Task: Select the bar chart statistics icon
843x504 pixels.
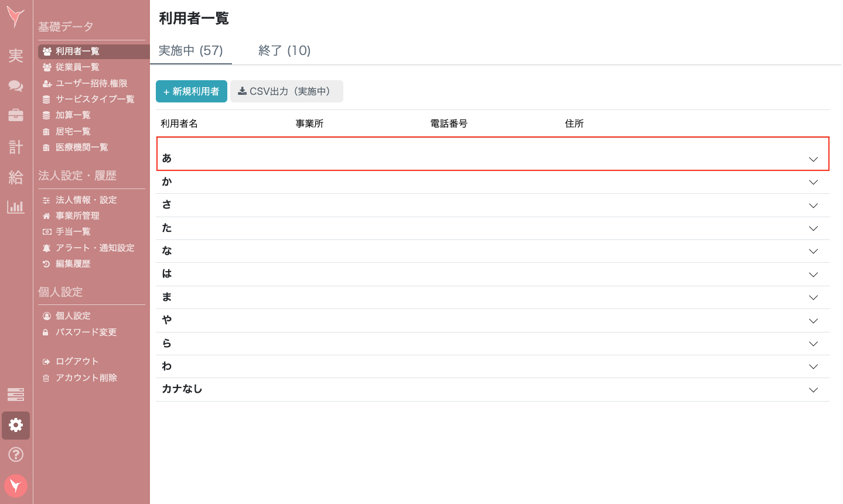Action: [16, 207]
